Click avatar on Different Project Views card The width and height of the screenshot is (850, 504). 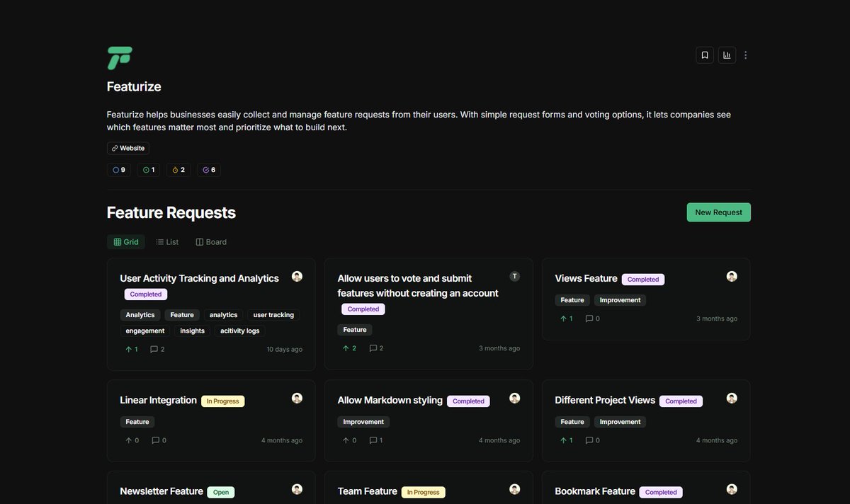pos(732,398)
